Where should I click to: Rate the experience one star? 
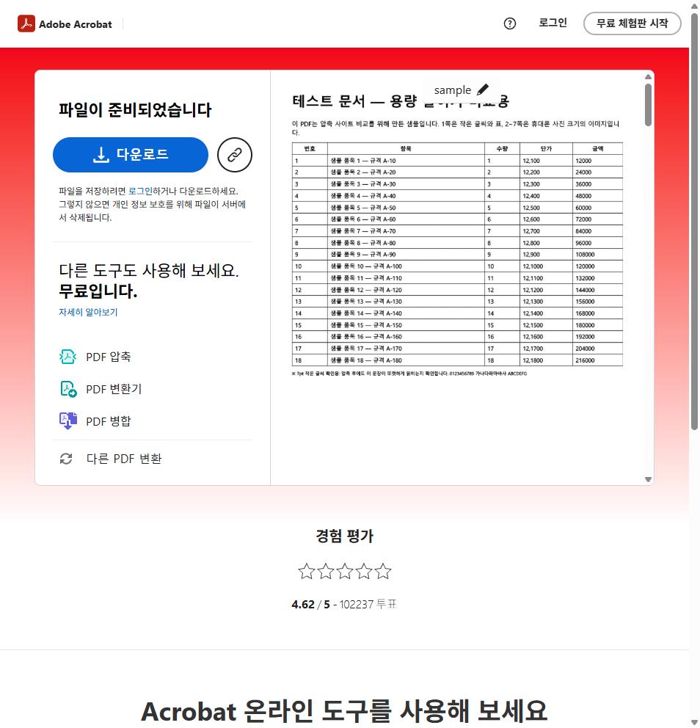(x=307, y=572)
